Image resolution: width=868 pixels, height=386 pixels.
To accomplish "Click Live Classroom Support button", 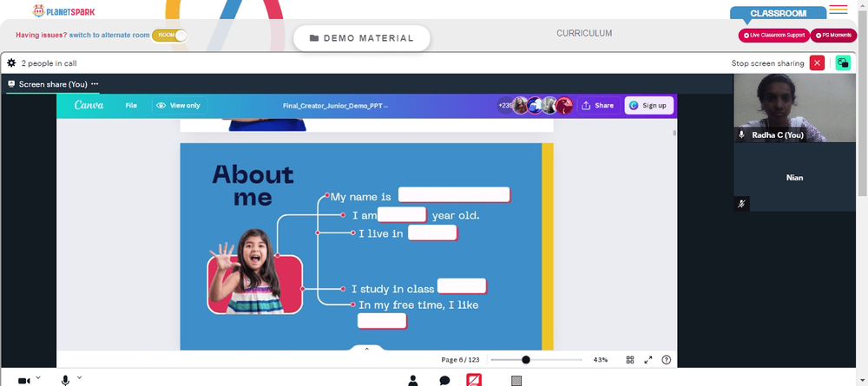I will tap(774, 35).
